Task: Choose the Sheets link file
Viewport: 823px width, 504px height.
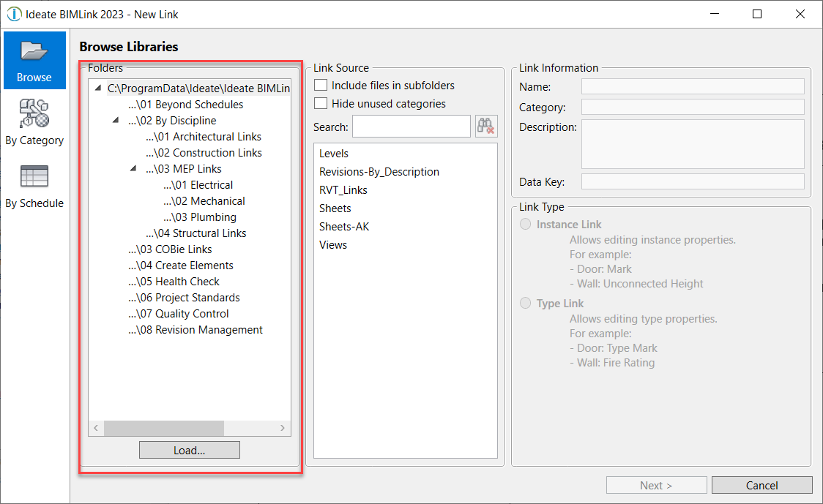Action: 335,208
